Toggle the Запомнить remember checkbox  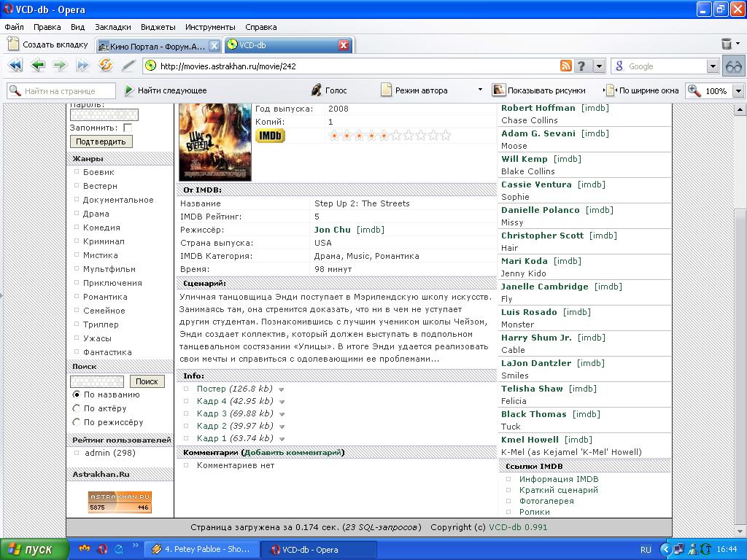[127, 128]
